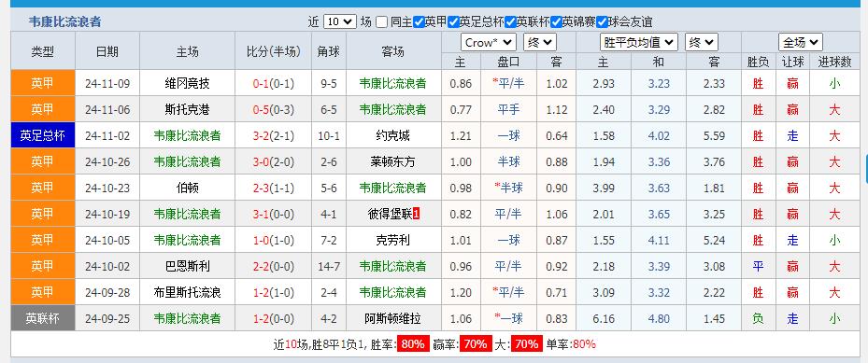Image resolution: width=868 pixels, height=363 pixels.
Task: Click the 0-5(0-3) score against 斯托克港
Action: pos(274,110)
